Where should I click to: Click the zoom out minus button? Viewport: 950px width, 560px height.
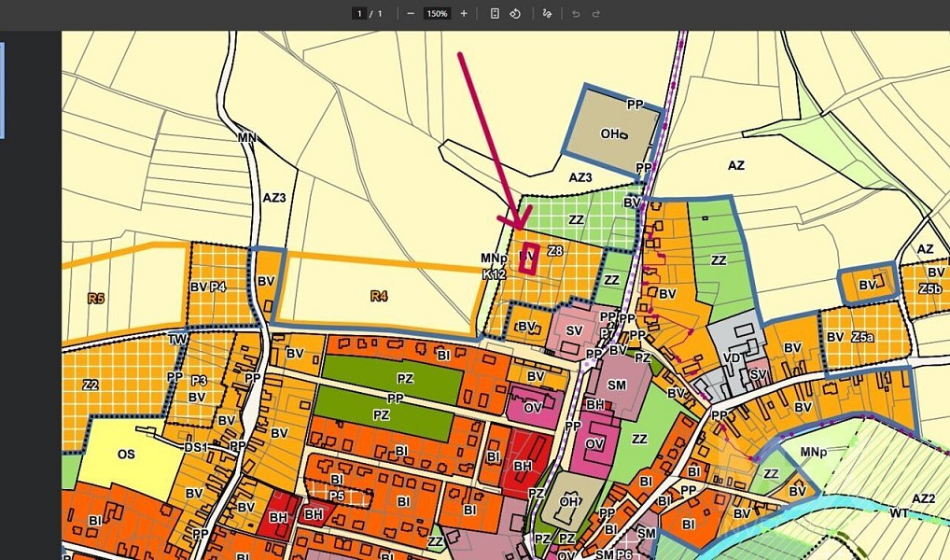[411, 13]
